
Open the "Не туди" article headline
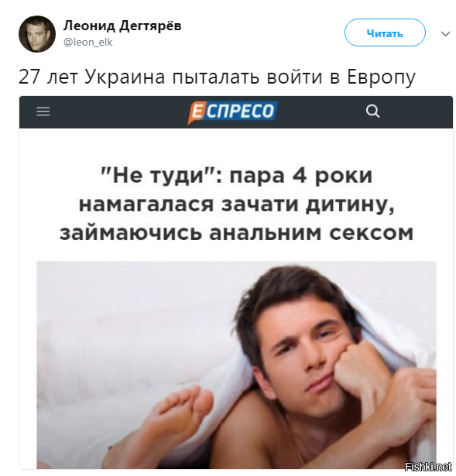tap(236, 204)
